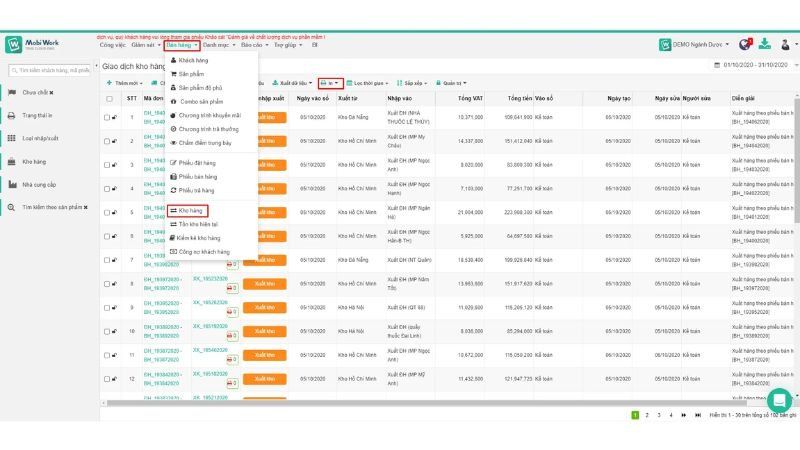This screenshot has width=800, height=450.
Task: Click the red print count icon in row 12
Action: coord(232,383)
